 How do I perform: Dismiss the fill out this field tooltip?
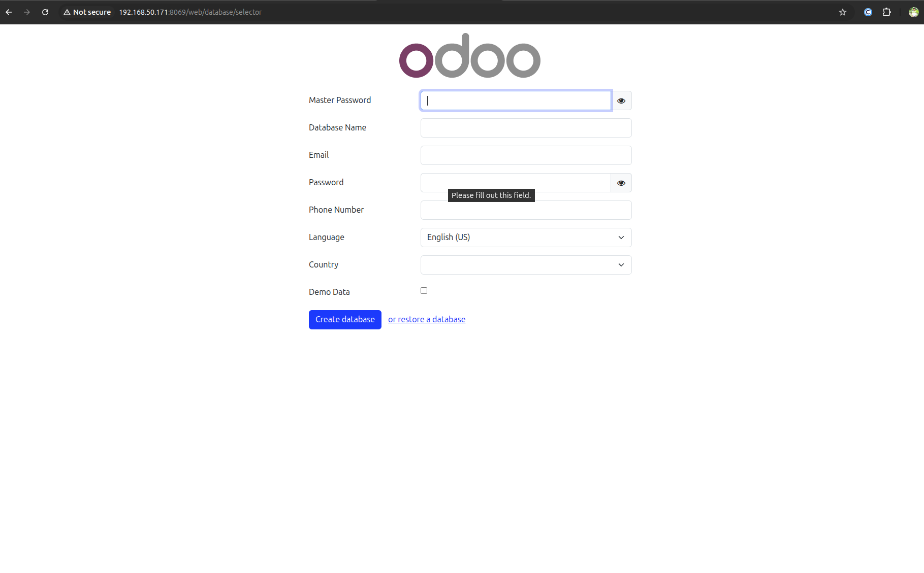point(491,195)
